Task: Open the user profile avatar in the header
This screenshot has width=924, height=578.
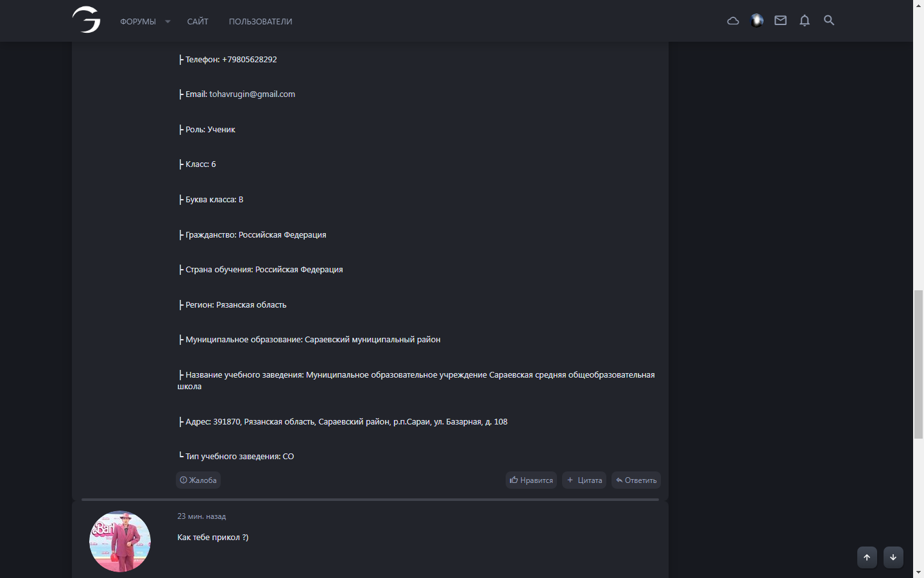Action: tap(757, 21)
